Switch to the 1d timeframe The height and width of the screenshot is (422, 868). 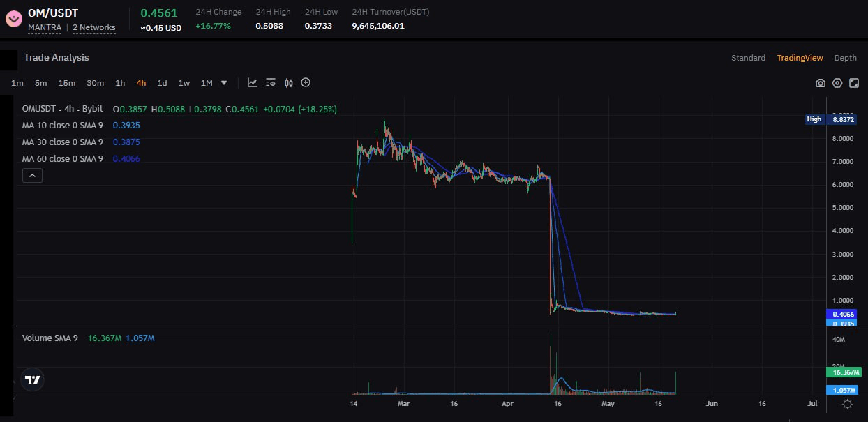(x=162, y=83)
